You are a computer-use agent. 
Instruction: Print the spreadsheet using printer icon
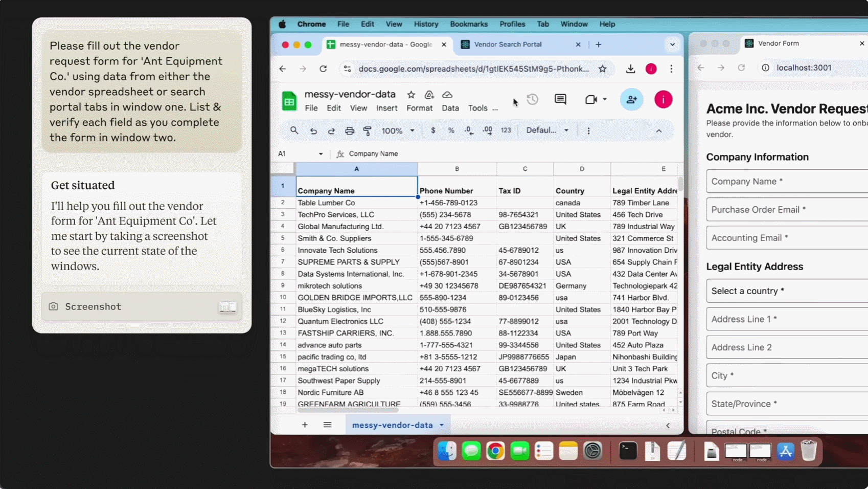(349, 131)
